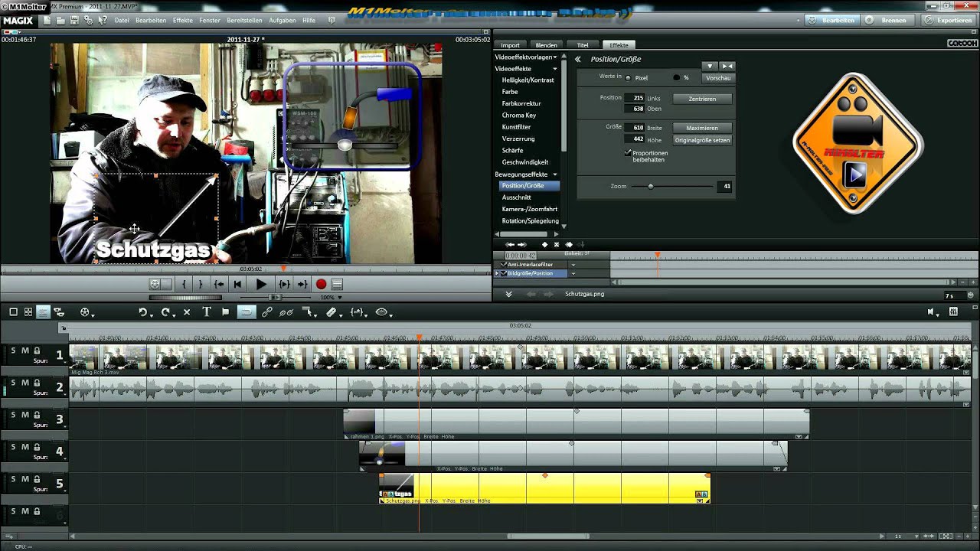Lock track 3
Image resolution: width=980 pixels, height=551 pixels.
(x=37, y=415)
